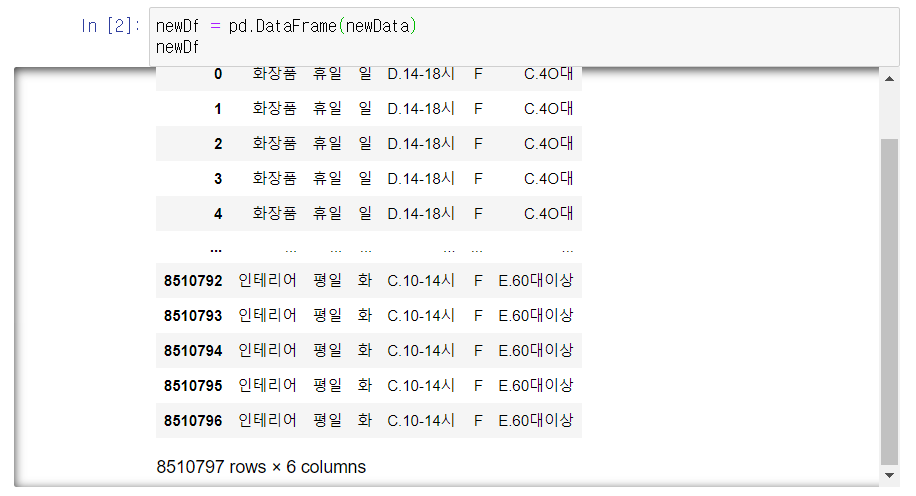This screenshot has height=496, width=916.
Task: Select row index 3 cell
Action: point(218,179)
